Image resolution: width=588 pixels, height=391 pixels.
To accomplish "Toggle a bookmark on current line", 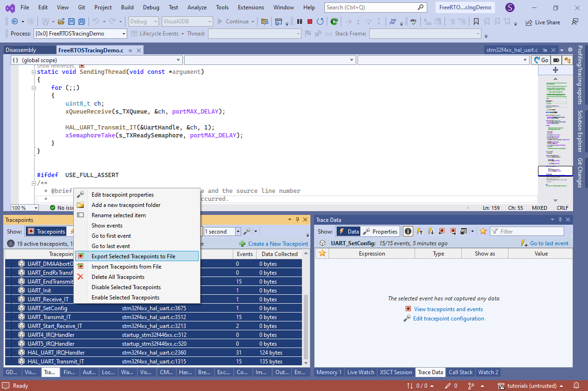I will click(x=476, y=21).
